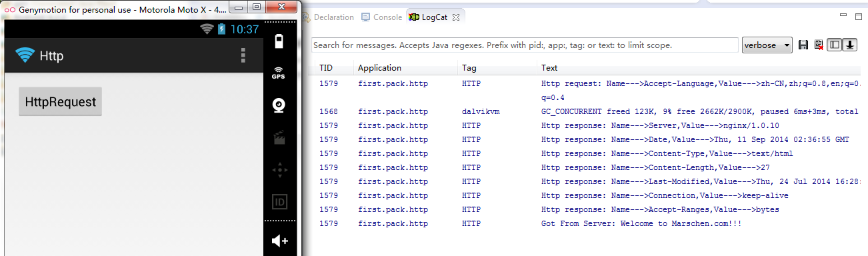Open the verbose log level dropdown
Image resolution: width=868 pixels, height=256 pixels.
[767, 45]
